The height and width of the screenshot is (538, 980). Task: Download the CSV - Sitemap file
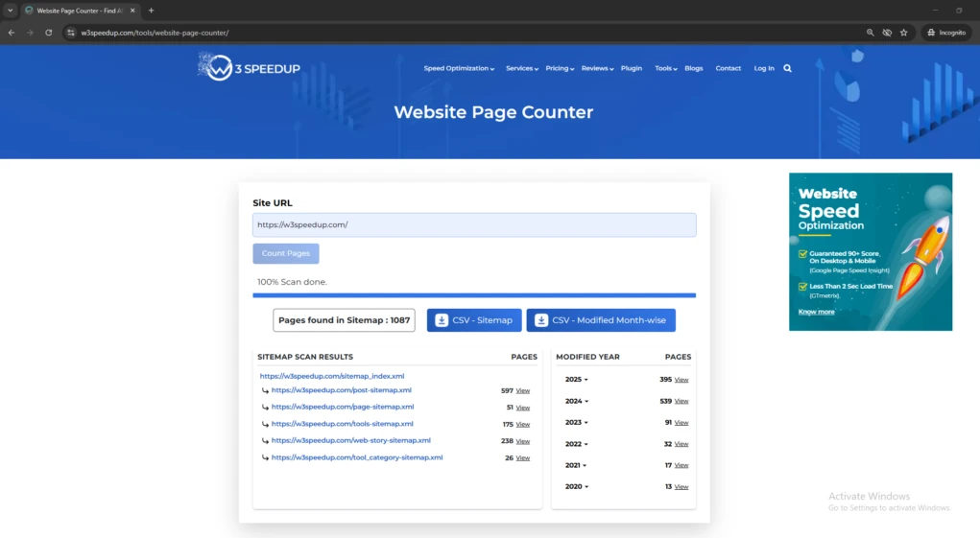[x=474, y=320]
